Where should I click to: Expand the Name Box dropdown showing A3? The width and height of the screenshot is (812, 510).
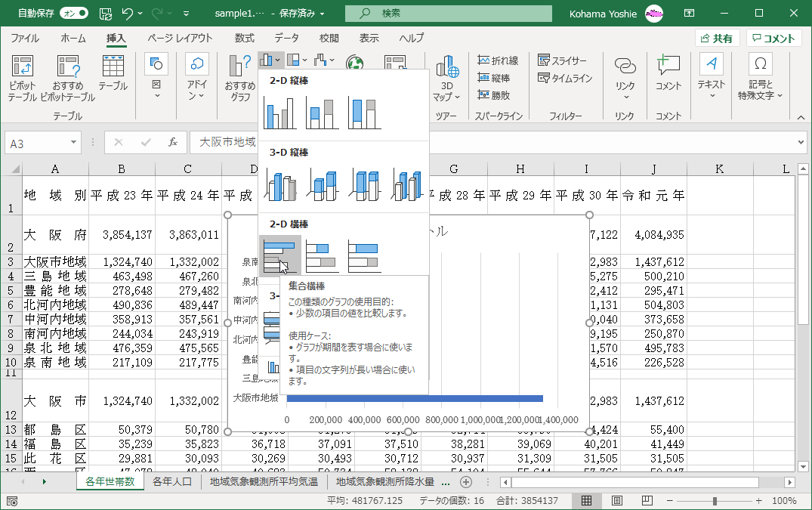click(x=73, y=142)
